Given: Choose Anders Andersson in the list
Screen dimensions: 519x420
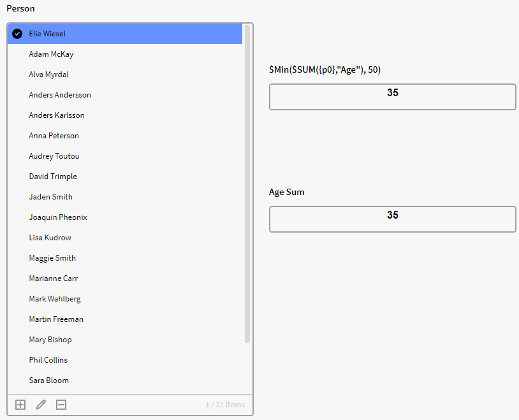Looking at the screenshot, I should pyautogui.click(x=60, y=95).
